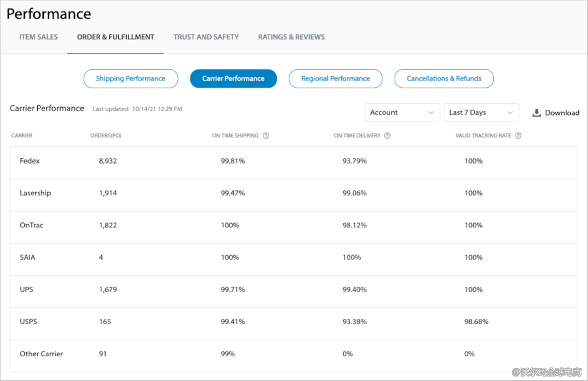Open the On Time Delivery help tooltip
The height and width of the screenshot is (381, 588).
coord(387,135)
